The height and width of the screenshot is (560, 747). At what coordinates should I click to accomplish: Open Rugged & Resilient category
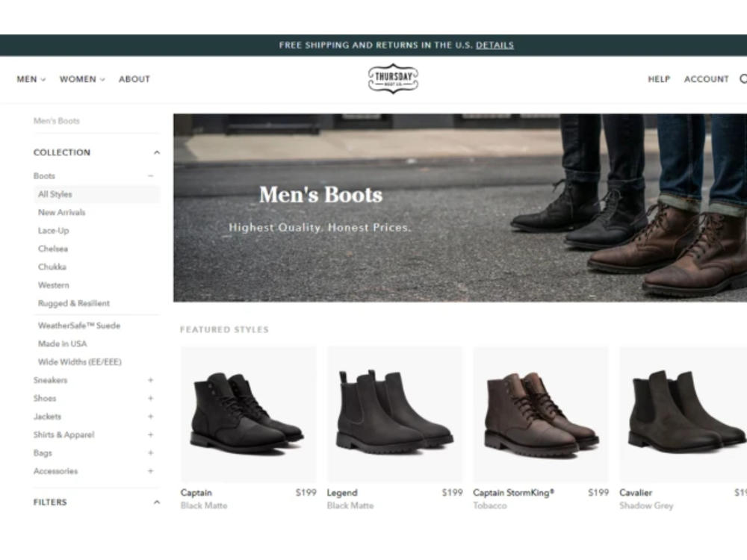tap(74, 303)
